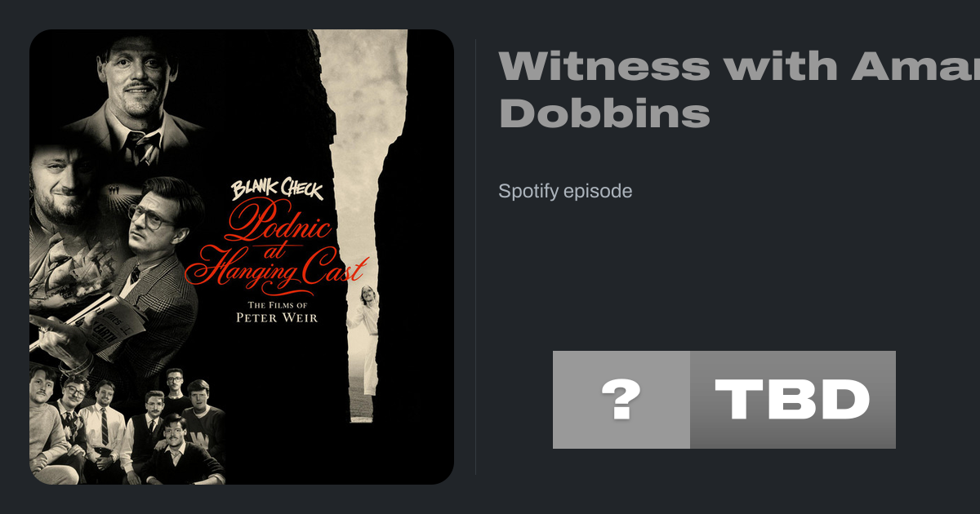Click The Films of Peter Weir text
980x514 pixels.
pos(277,312)
